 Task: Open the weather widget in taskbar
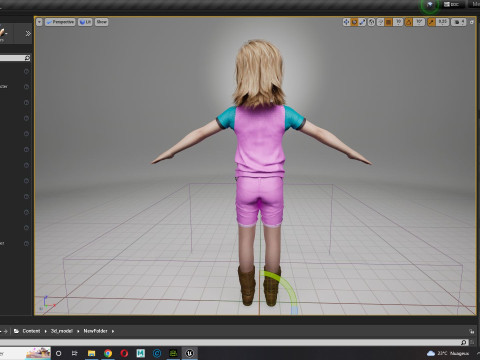tap(448, 353)
